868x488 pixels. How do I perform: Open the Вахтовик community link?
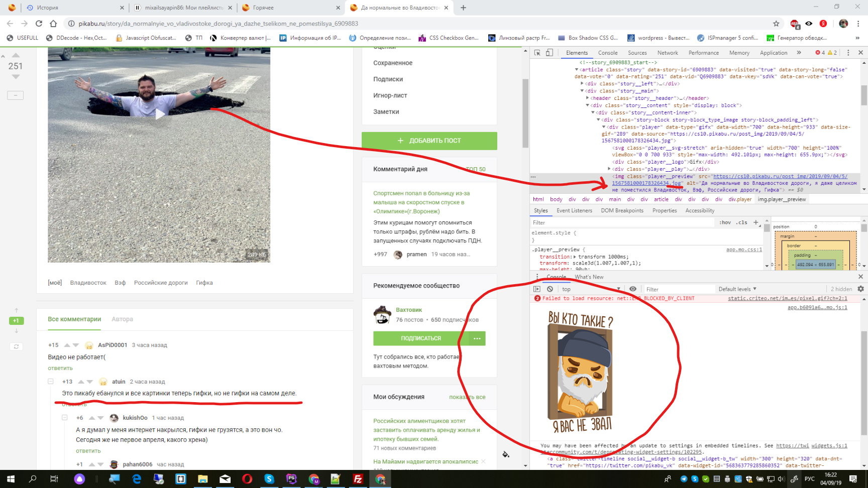409,310
